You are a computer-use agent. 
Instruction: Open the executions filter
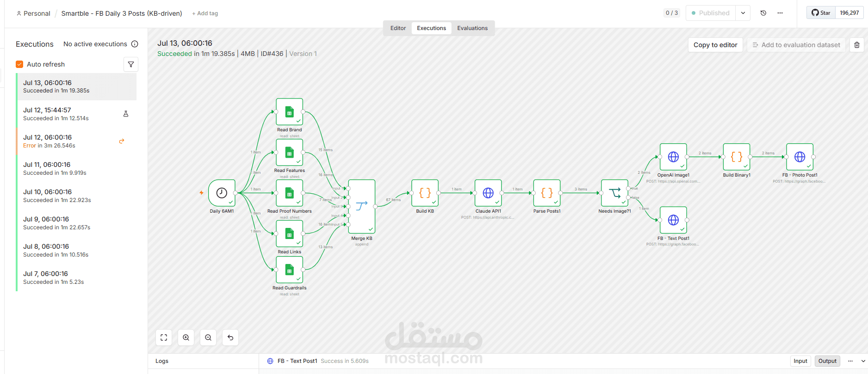tap(131, 64)
